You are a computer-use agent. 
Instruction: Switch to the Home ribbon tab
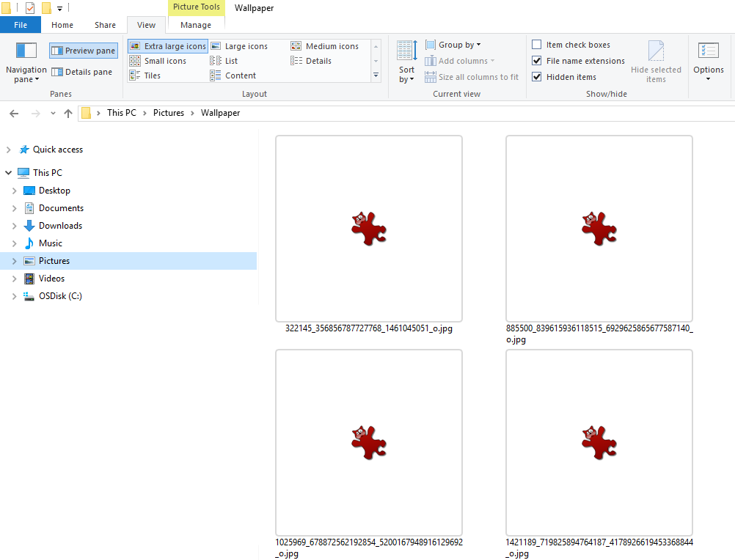(x=62, y=24)
